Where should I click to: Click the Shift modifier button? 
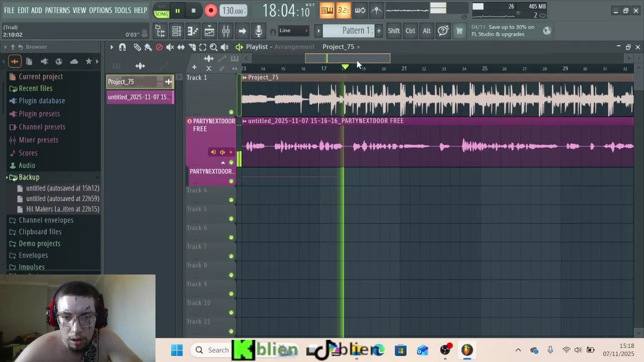(394, 31)
